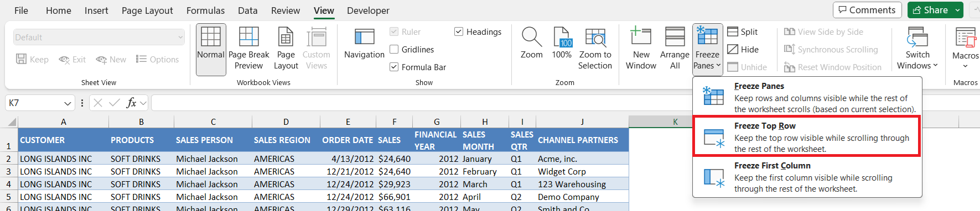Open the Name Box dropdown arrow
Screen dimensions: 980x211
click(68, 103)
